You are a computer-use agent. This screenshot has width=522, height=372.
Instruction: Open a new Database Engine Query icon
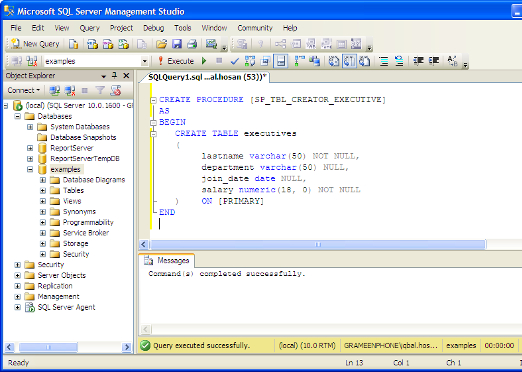pyautogui.click(x=74, y=44)
